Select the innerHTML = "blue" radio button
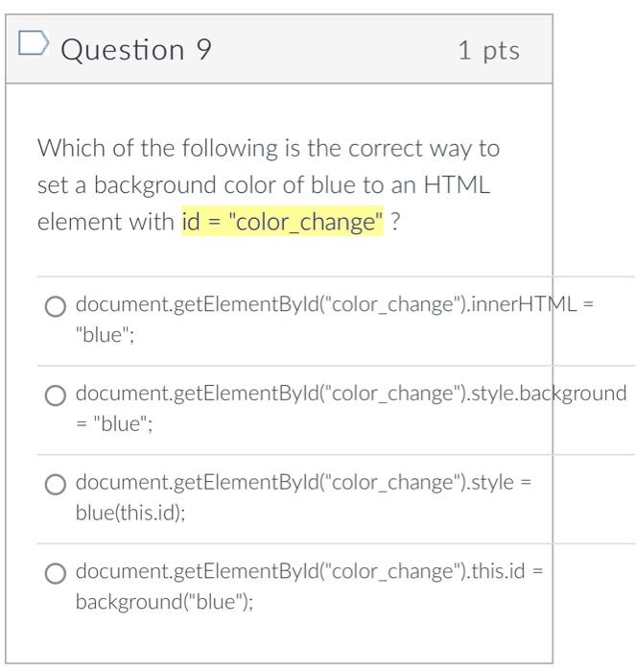The width and height of the screenshot is (636, 672). [x=56, y=307]
